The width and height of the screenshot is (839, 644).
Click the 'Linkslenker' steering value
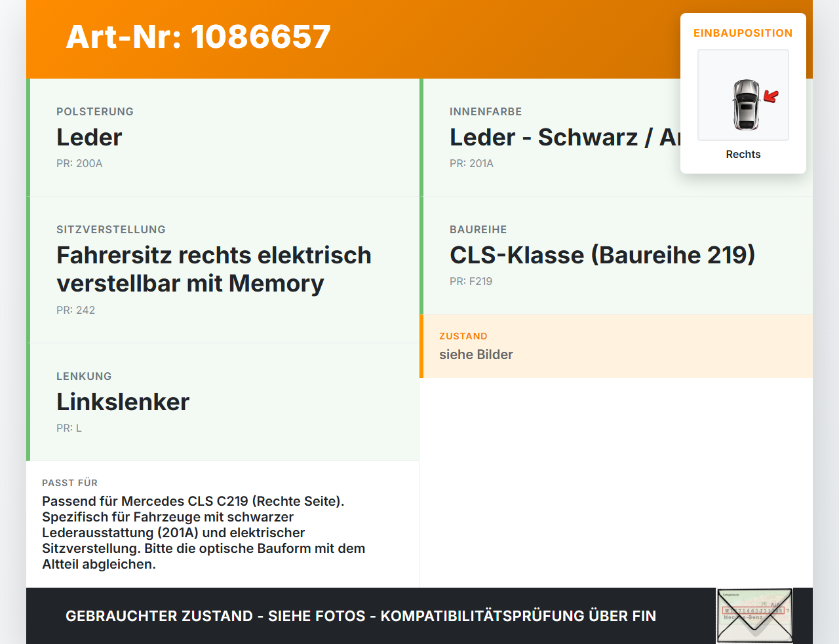coord(123,402)
